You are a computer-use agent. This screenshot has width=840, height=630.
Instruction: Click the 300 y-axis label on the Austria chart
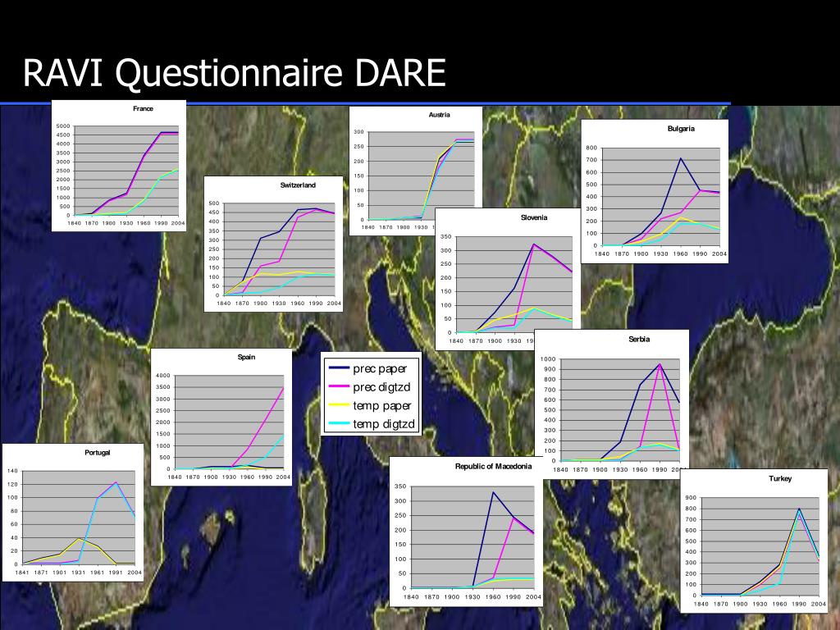[359, 132]
